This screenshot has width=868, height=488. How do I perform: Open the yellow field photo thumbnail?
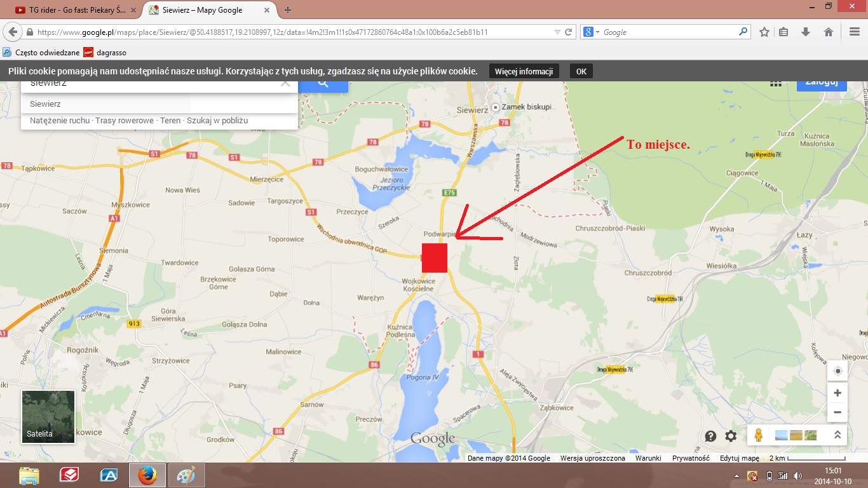tap(796, 435)
